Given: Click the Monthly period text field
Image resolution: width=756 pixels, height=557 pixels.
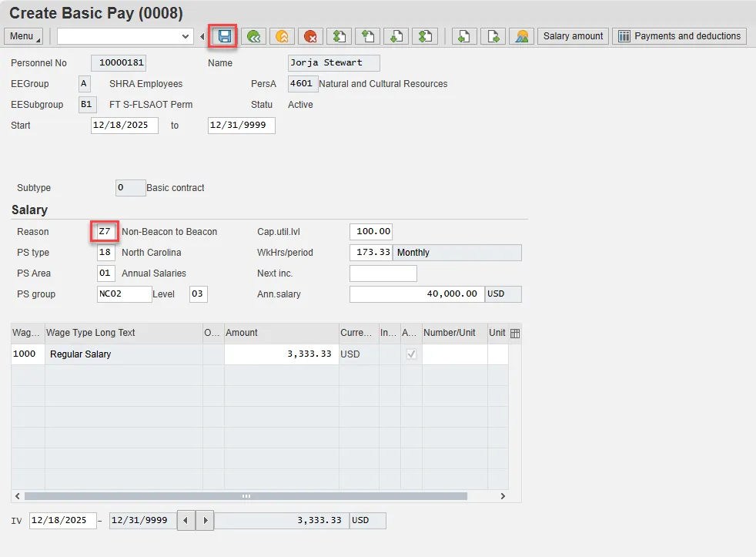Looking at the screenshot, I should point(457,253).
